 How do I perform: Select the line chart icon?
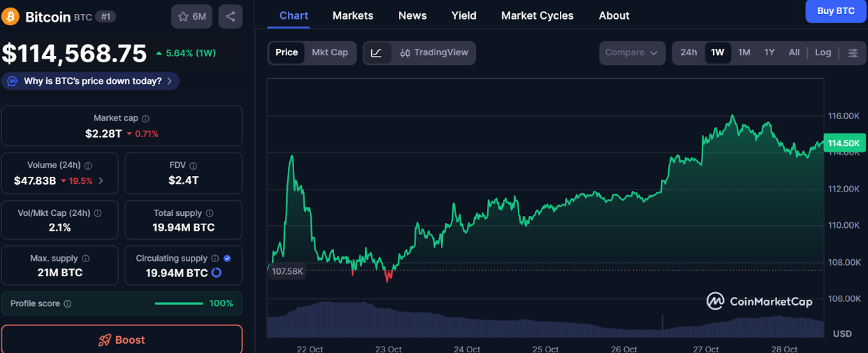(376, 53)
